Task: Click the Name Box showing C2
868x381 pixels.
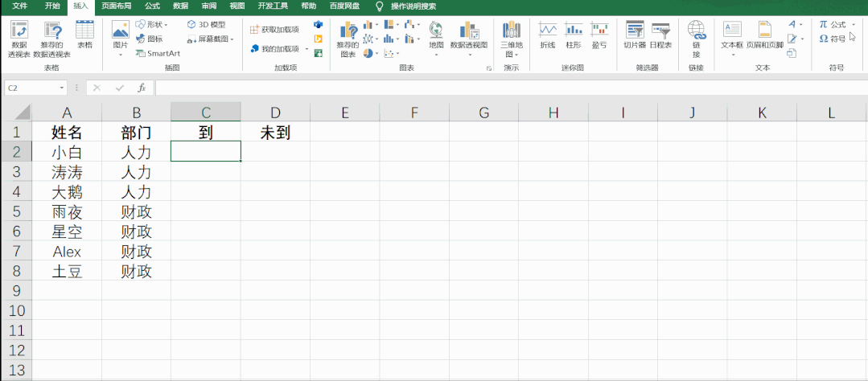Action: pyautogui.click(x=31, y=88)
